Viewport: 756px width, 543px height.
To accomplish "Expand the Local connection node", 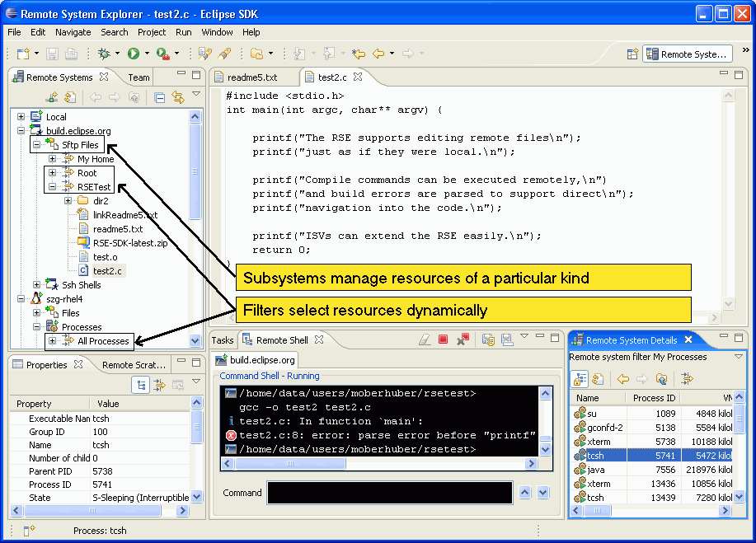I will 21,117.
